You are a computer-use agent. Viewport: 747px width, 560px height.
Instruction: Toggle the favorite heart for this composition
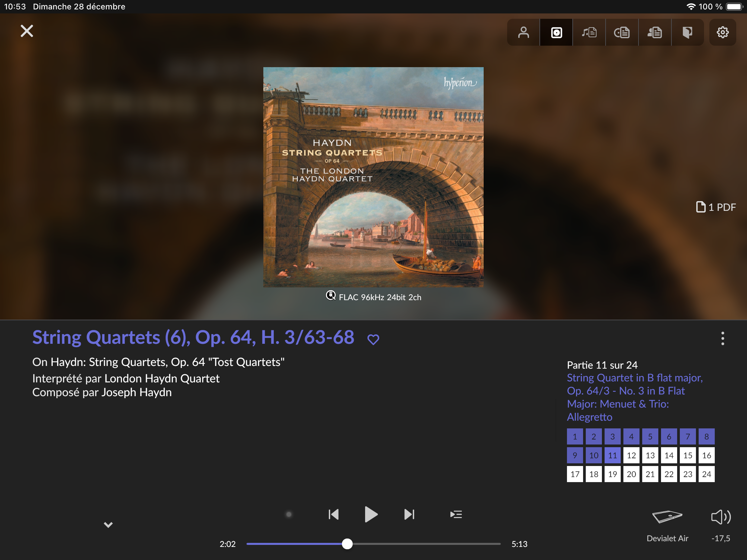click(x=373, y=339)
